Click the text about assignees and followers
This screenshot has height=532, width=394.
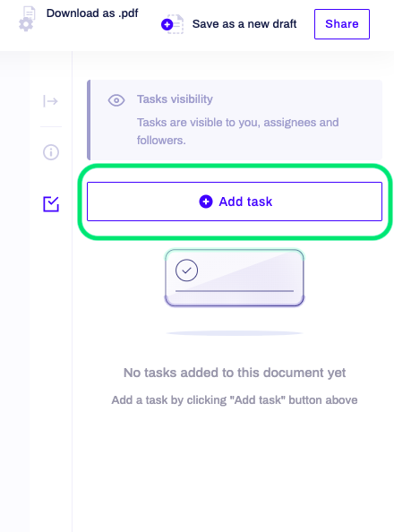click(237, 131)
